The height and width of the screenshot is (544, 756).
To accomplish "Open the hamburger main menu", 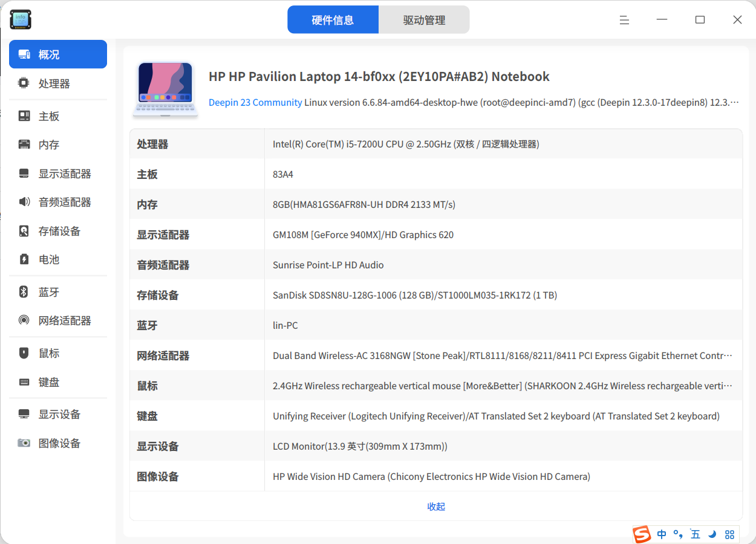I will point(625,20).
